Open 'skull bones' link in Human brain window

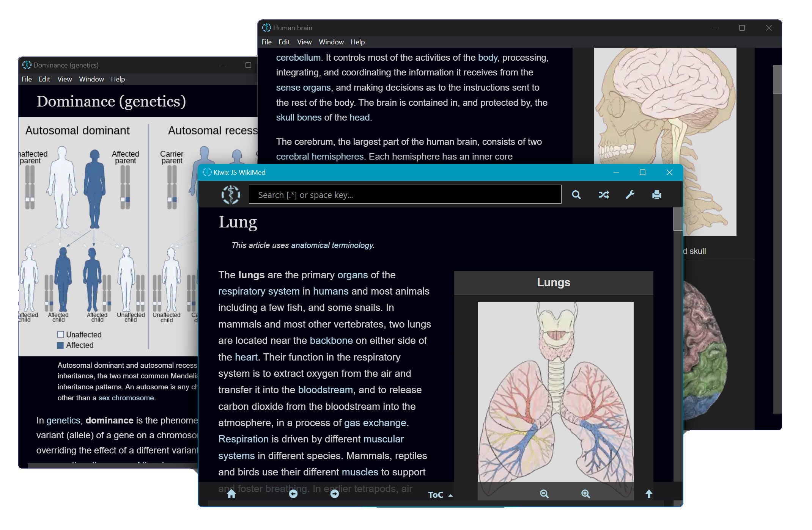(x=299, y=118)
